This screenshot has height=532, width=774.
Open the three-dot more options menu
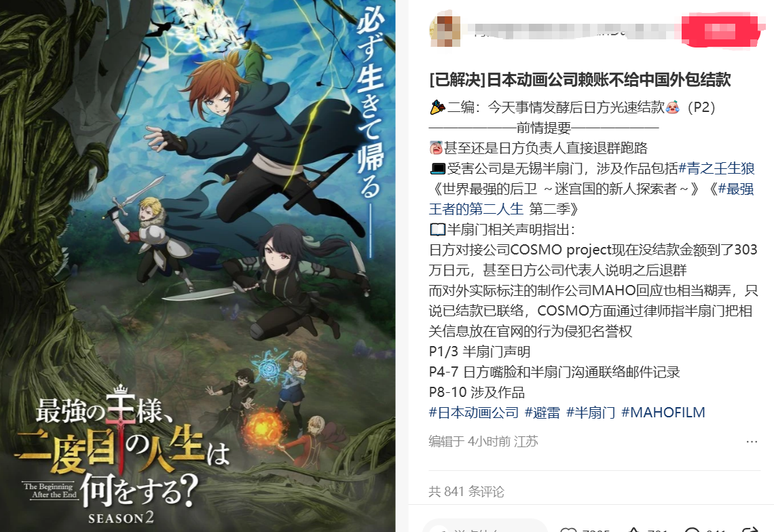[x=752, y=441]
